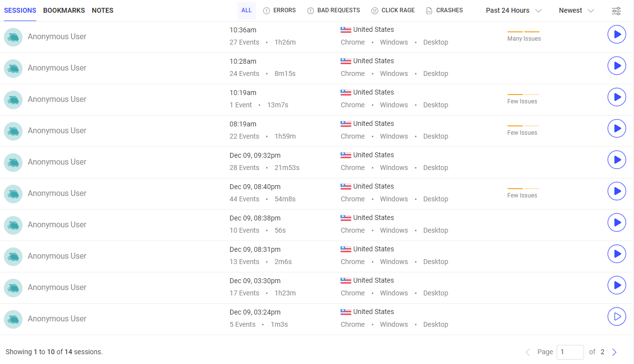Play the Dec 09, 08:40pm session
634x364 pixels.
[x=616, y=191]
